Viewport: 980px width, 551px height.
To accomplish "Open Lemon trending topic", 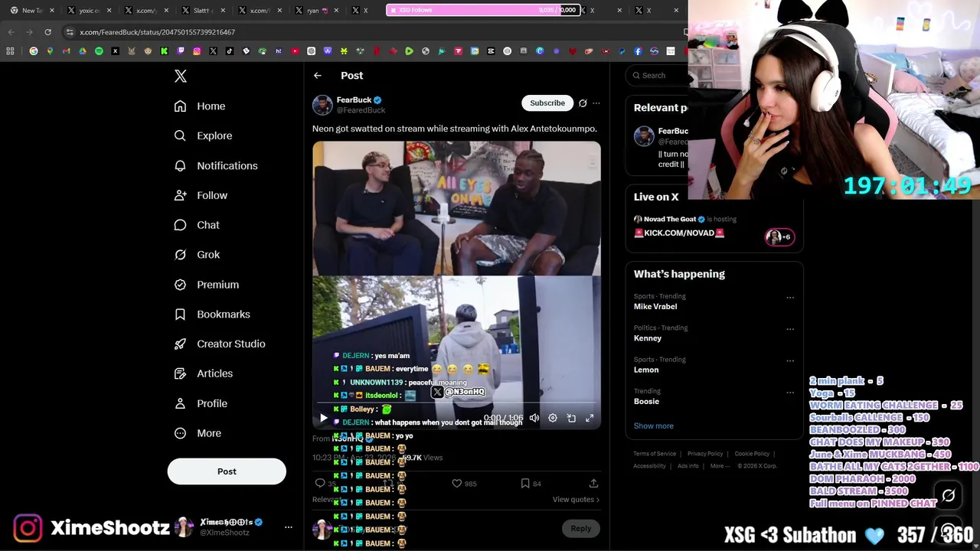I will point(646,370).
